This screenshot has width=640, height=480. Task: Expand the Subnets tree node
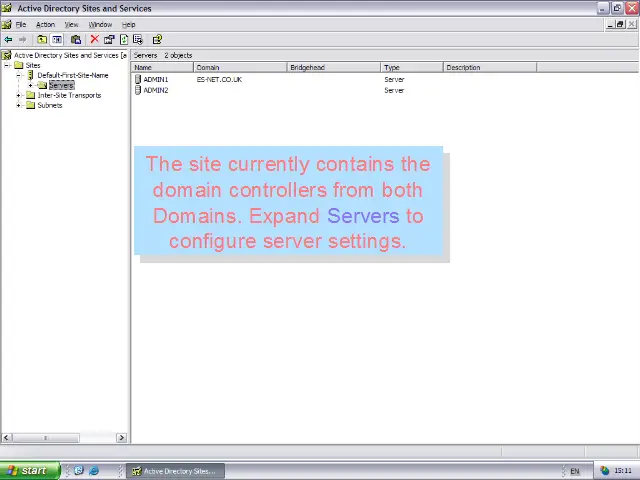point(19,106)
